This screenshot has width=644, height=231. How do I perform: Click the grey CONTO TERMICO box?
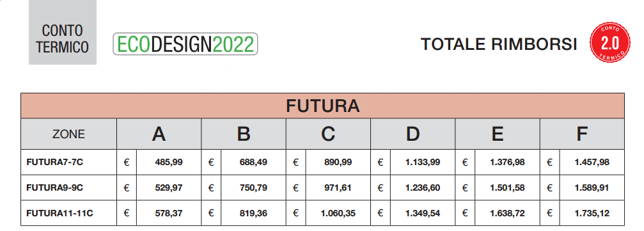coord(63,32)
